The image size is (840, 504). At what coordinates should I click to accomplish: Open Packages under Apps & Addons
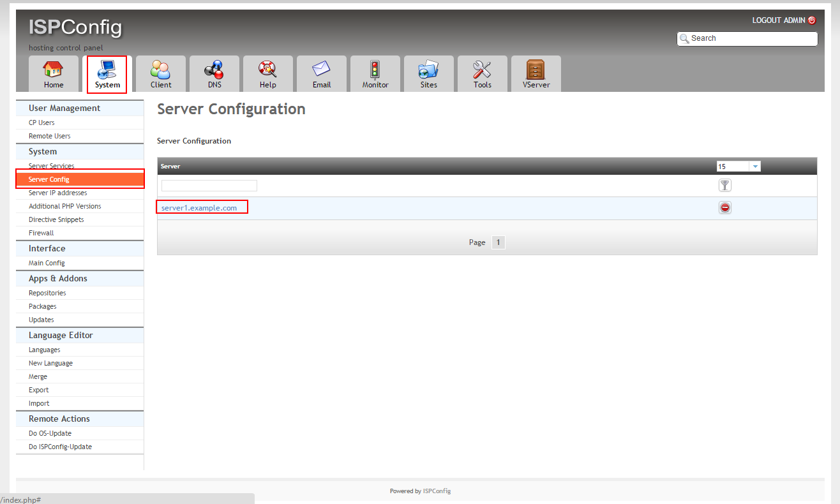[x=80, y=306]
